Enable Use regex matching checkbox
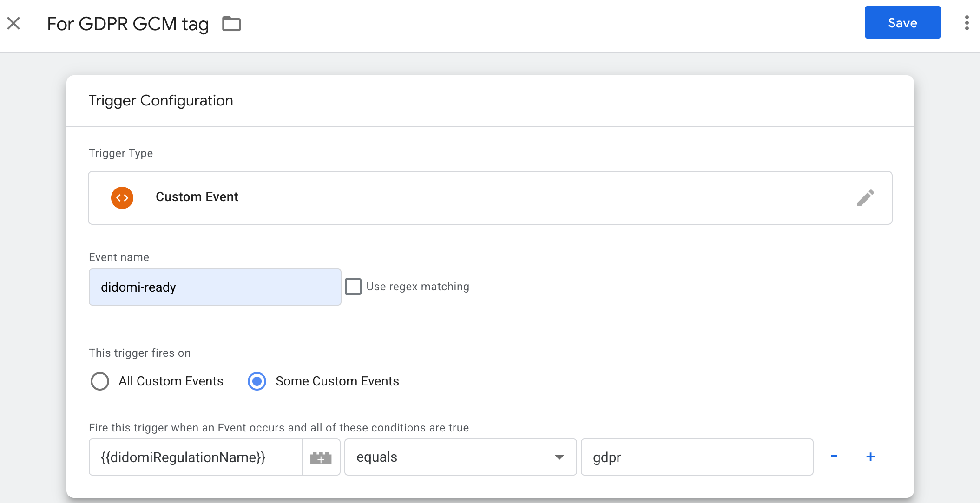This screenshot has width=980, height=503. [353, 287]
